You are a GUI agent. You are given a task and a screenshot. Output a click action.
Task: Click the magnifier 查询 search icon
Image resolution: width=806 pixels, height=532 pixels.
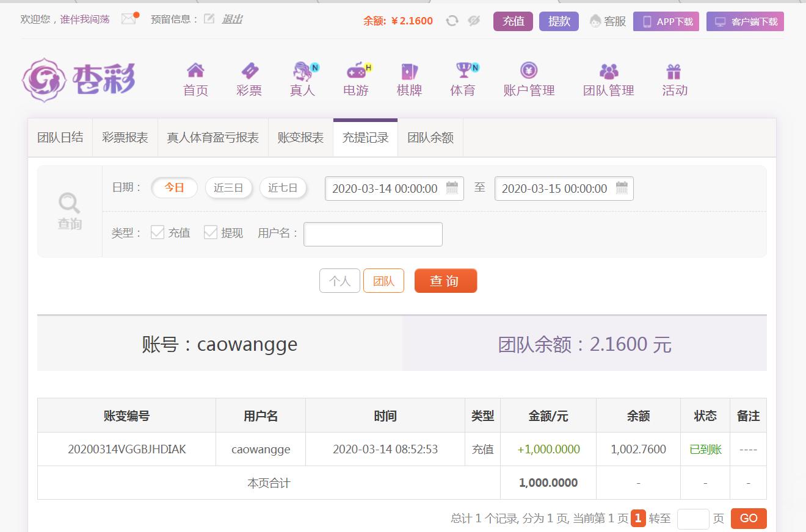tap(70, 211)
